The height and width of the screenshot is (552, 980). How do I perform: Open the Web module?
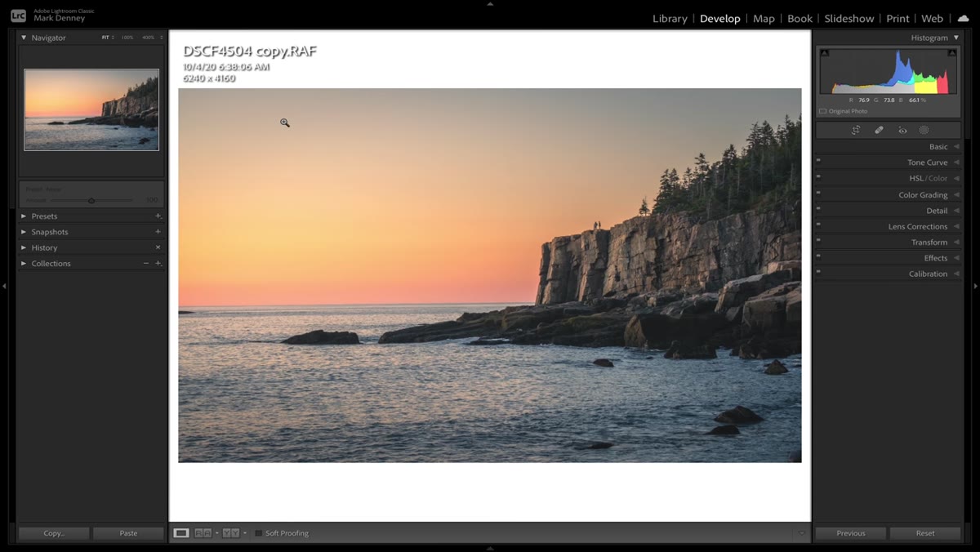click(x=932, y=18)
